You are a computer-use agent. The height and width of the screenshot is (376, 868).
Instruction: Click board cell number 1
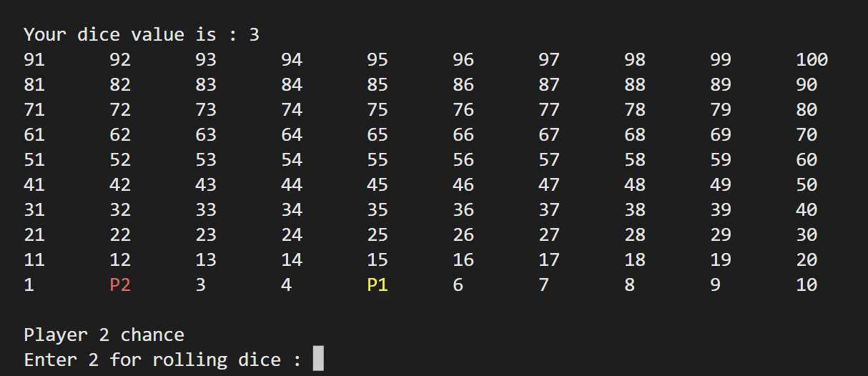(x=29, y=285)
